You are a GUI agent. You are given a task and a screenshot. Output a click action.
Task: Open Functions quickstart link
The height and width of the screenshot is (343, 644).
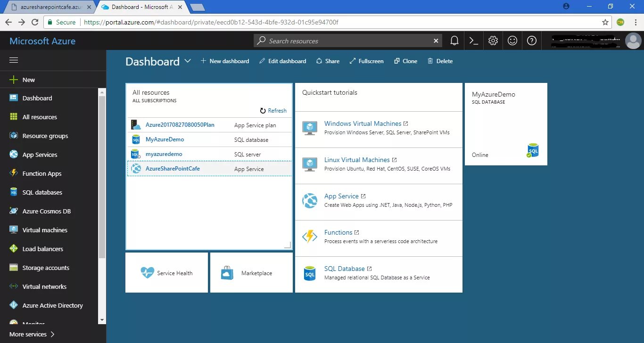coord(338,232)
